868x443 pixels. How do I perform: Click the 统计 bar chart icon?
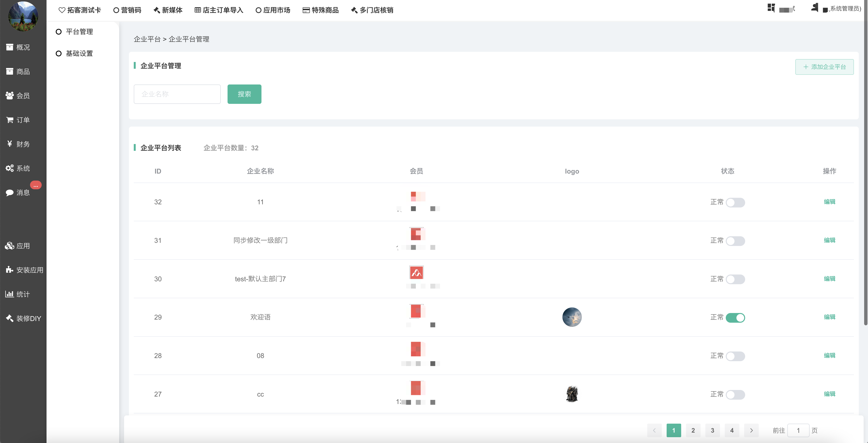pyautogui.click(x=9, y=294)
